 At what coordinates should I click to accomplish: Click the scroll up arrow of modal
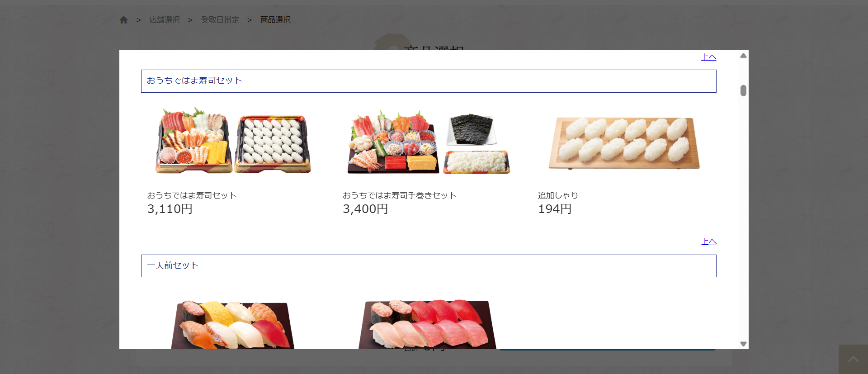pyautogui.click(x=743, y=56)
